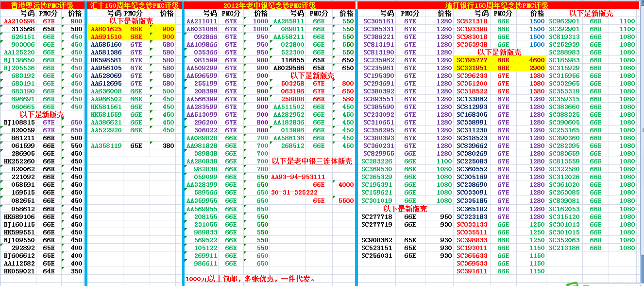Image resolution: width=644 pixels, height=286 pixels.
Task: Select the 1000元以上包邮 notice text
Action: tap(251, 279)
